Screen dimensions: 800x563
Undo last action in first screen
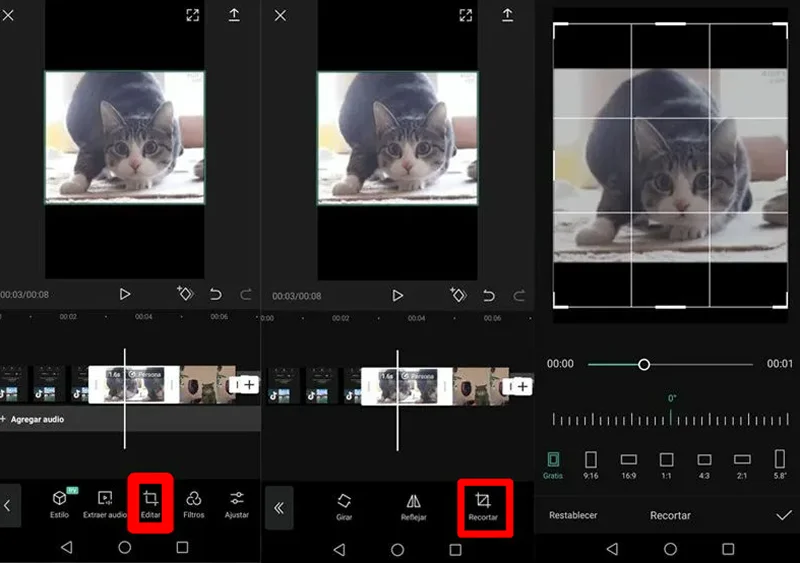[216, 295]
